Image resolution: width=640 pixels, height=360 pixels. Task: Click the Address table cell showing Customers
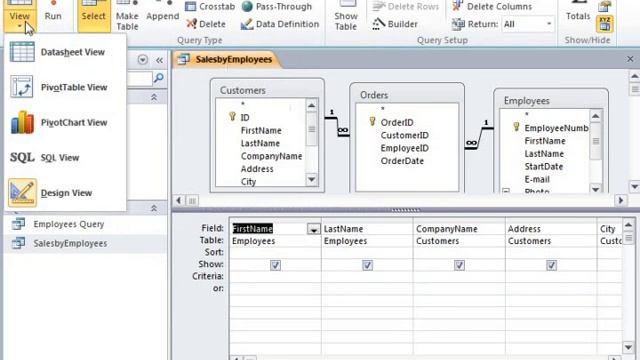[551, 241]
